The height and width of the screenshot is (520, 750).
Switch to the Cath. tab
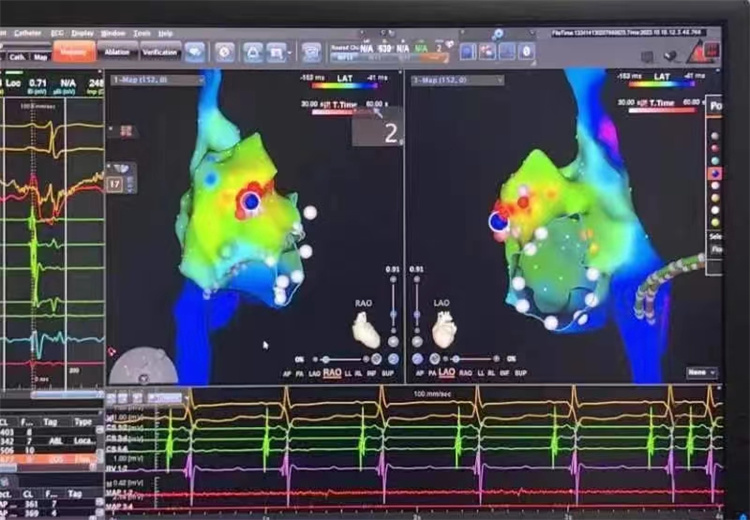pyautogui.click(x=17, y=57)
